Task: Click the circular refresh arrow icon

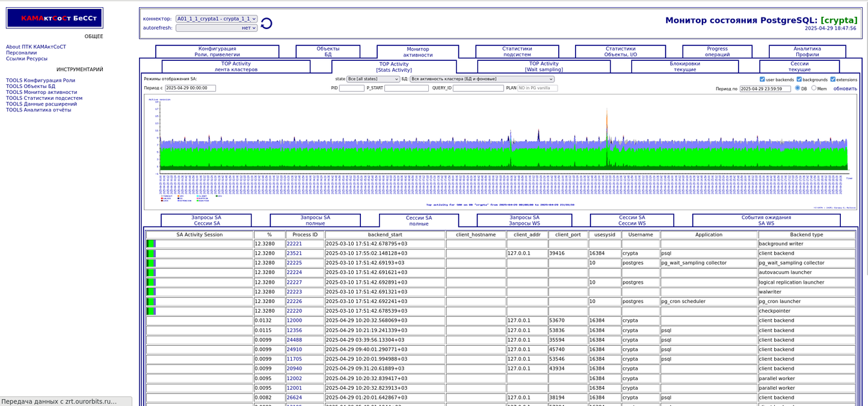Action: [x=266, y=23]
